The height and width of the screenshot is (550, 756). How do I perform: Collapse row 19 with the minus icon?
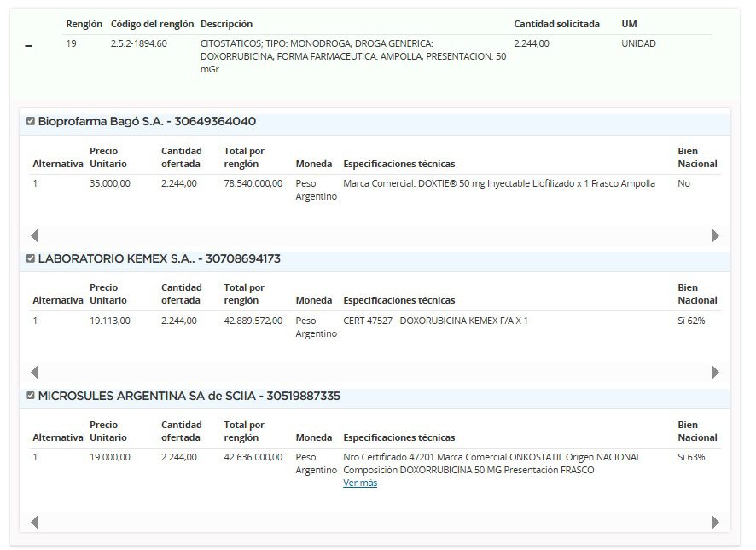click(29, 46)
